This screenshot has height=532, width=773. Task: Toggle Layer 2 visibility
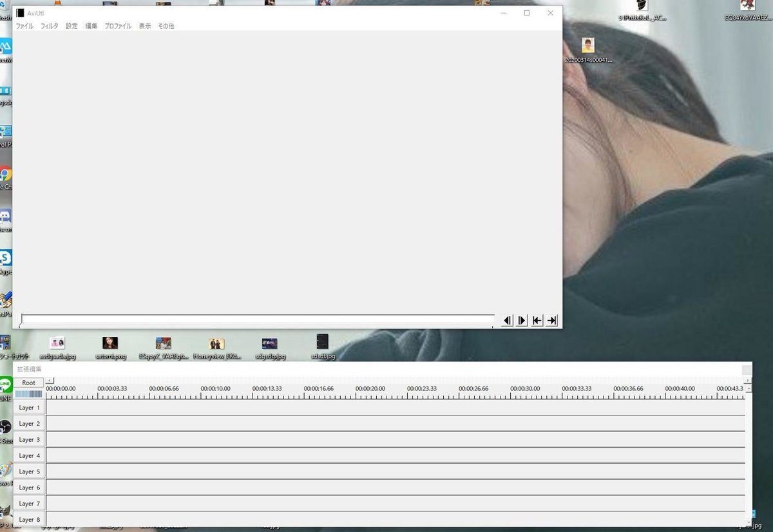30,424
